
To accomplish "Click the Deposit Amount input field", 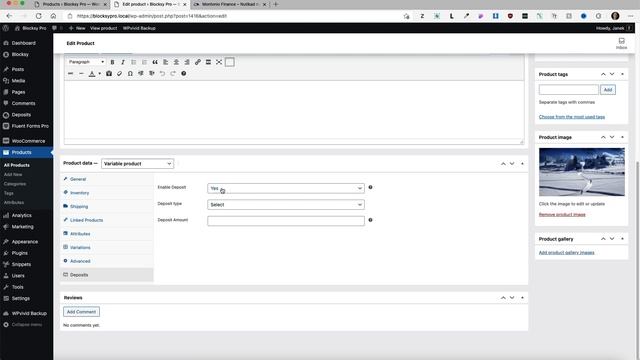I will (x=286, y=221).
